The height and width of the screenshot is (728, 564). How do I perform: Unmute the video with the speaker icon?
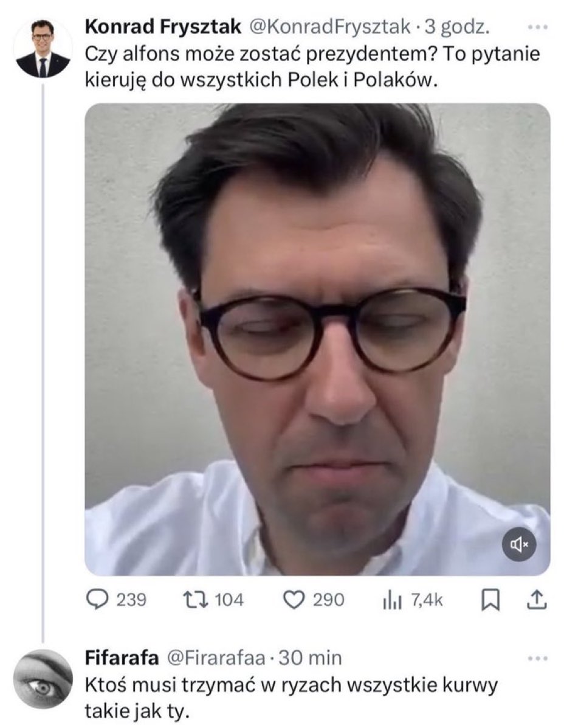pyautogui.click(x=520, y=544)
